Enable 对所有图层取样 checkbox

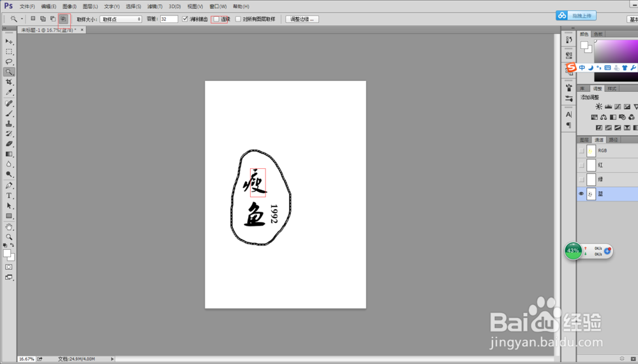(x=238, y=19)
